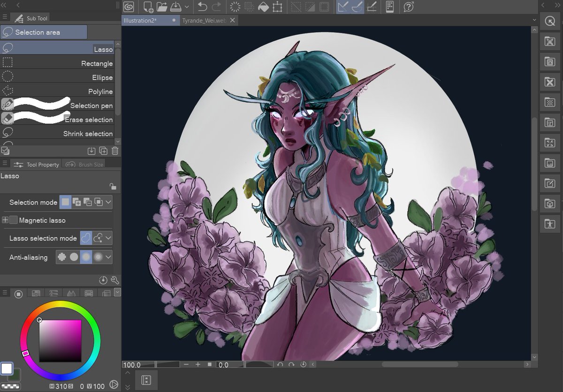The width and height of the screenshot is (563, 392).
Task: Open file using the folder icon
Action: (x=162, y=7)
